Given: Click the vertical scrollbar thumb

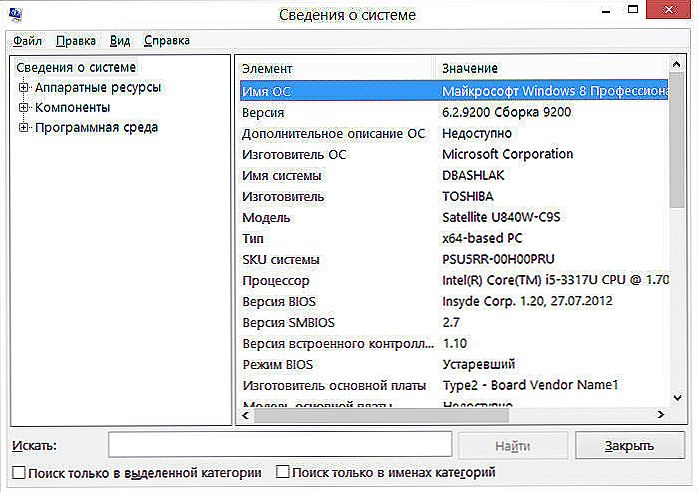Looking at the screenshot, I should tap(677, 140).
